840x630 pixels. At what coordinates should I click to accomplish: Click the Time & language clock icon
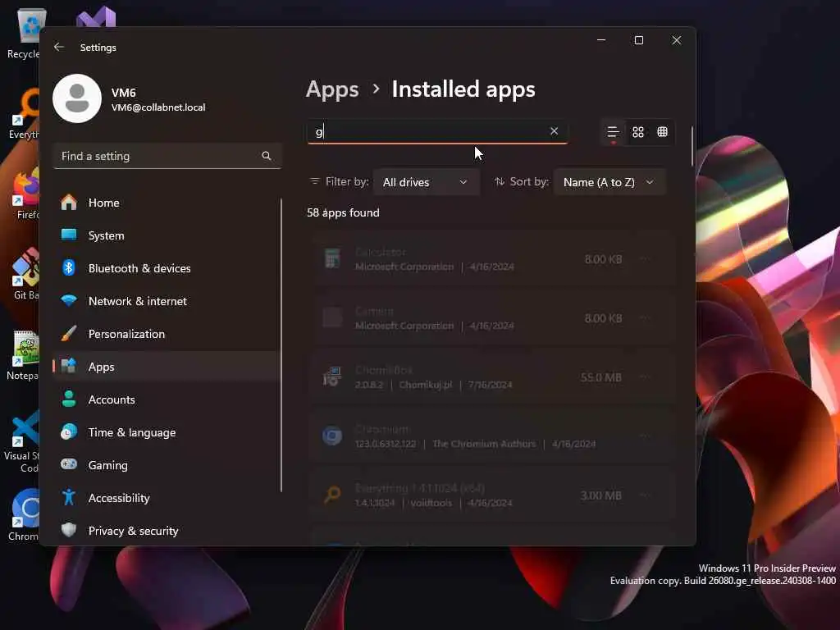click(x=69, y=431)
